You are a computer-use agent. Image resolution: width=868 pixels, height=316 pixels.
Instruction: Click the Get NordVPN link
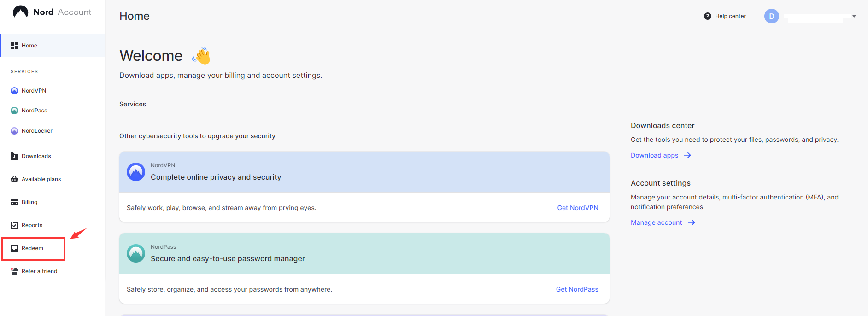[x=578, y=208]
